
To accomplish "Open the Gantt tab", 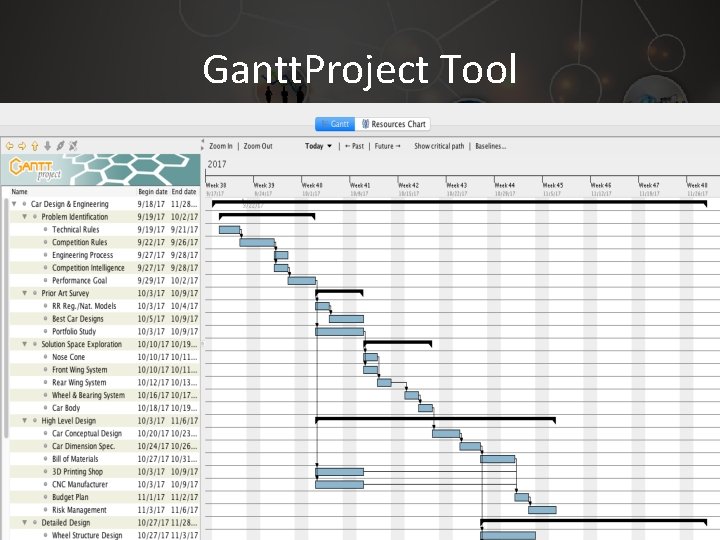I will (335, 124).
